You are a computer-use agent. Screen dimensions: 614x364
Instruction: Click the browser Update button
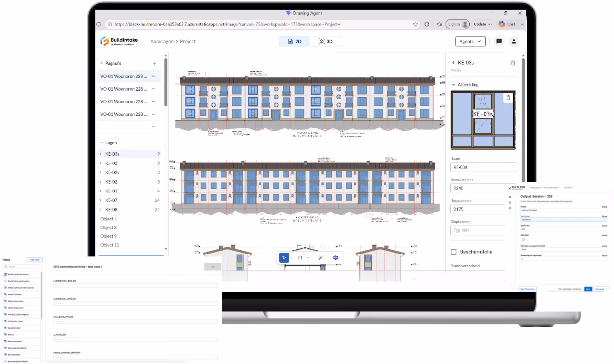(x=483, y=24)
